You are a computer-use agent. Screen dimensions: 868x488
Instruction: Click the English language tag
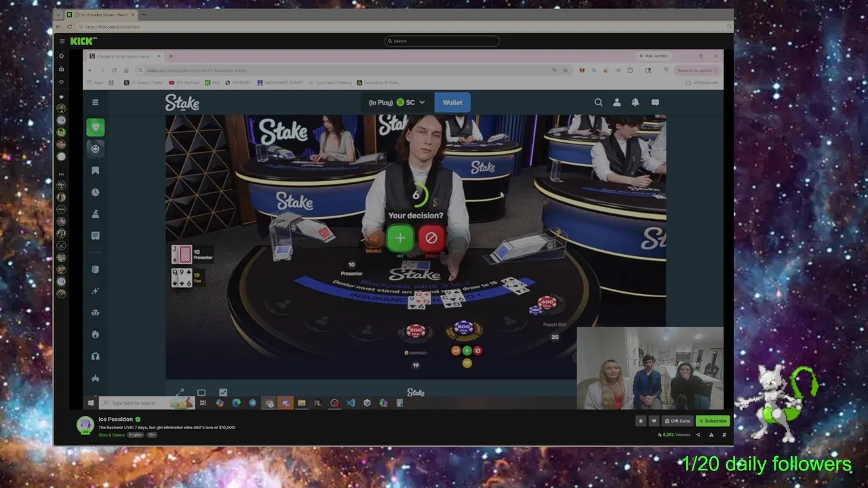pyautogui.click(x=136, y=435)
